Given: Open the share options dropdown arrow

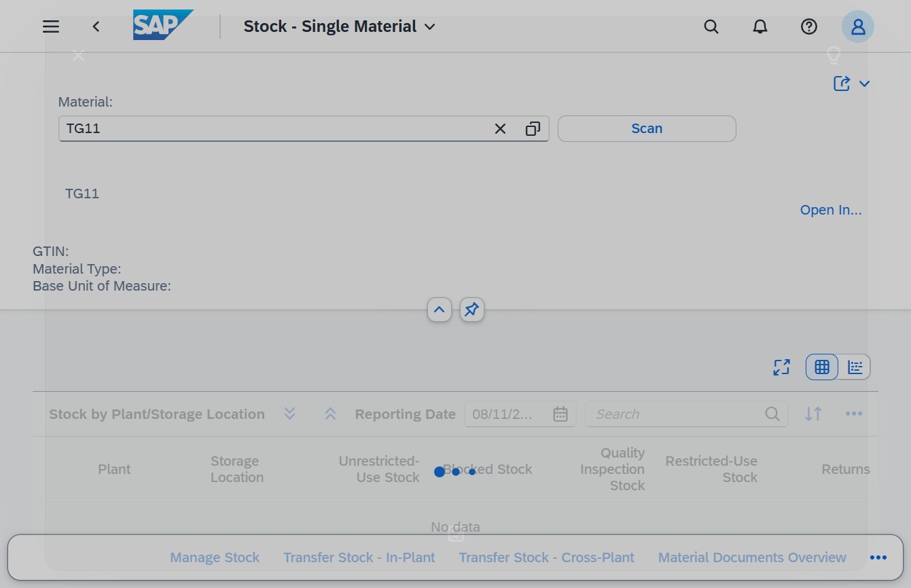Looking at the screenshot, I should coord(864,84).
